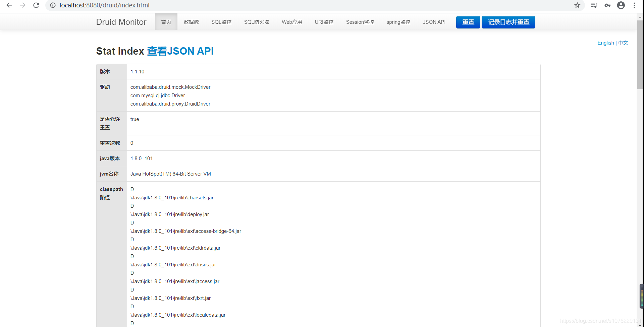The height and width of the screenshot is (327, 644).
Task: Select charsets.jar classpath entry
Action: click(x=172, y=198)
